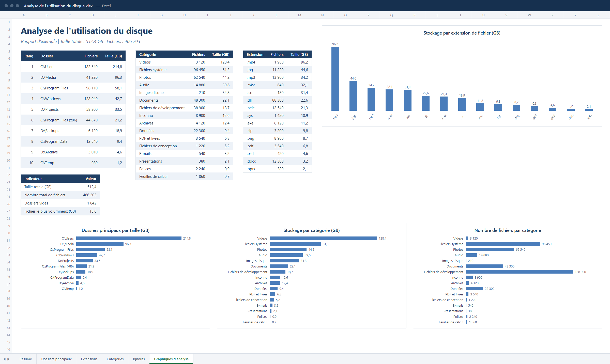Click the title Analyse de l'utilisation du disque
The image size is (610, 364).
coord(87,31)
